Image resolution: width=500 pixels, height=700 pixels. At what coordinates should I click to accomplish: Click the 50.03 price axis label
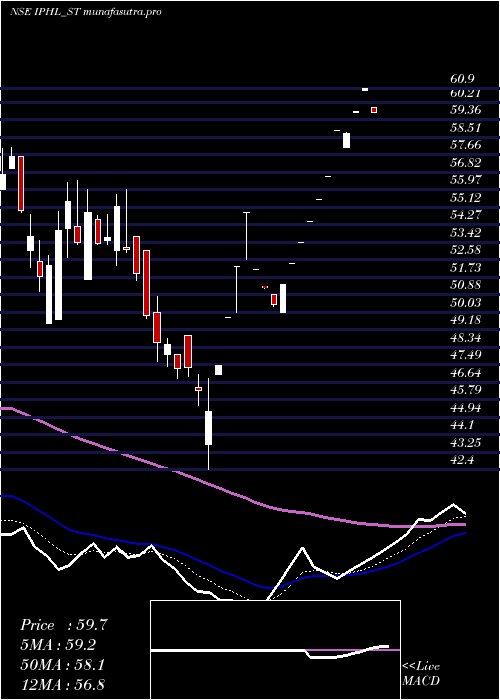[x=466, y=303]
